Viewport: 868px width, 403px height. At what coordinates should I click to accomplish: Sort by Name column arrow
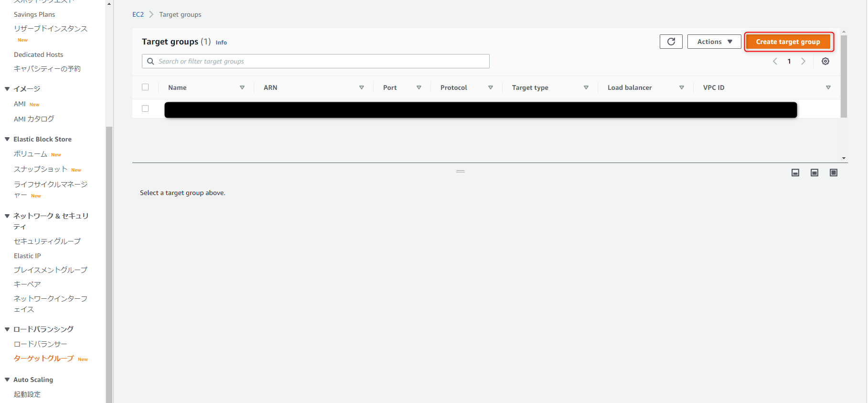pyautogui.click(x=242, y=87)
